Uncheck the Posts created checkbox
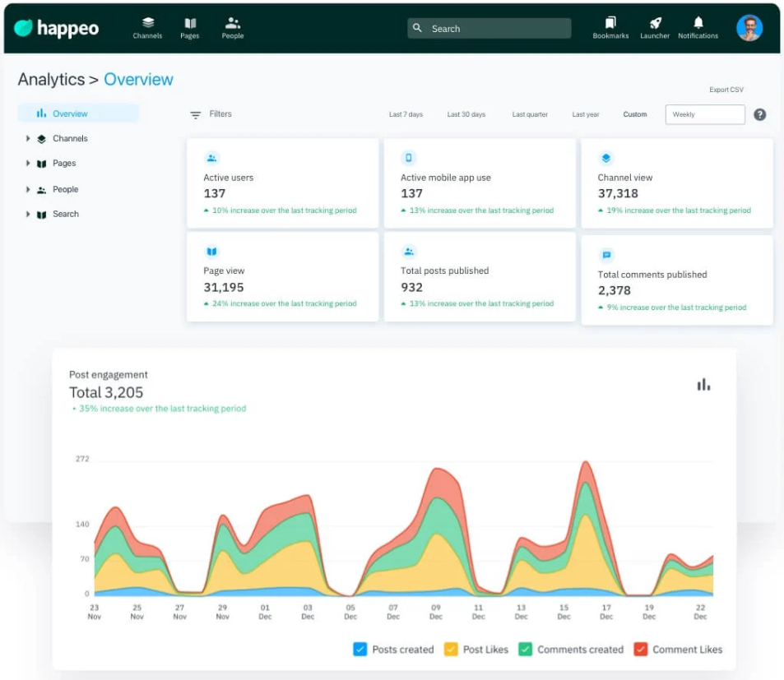The height and width of the screenshot is (680, 784). (x=360, y=649)
